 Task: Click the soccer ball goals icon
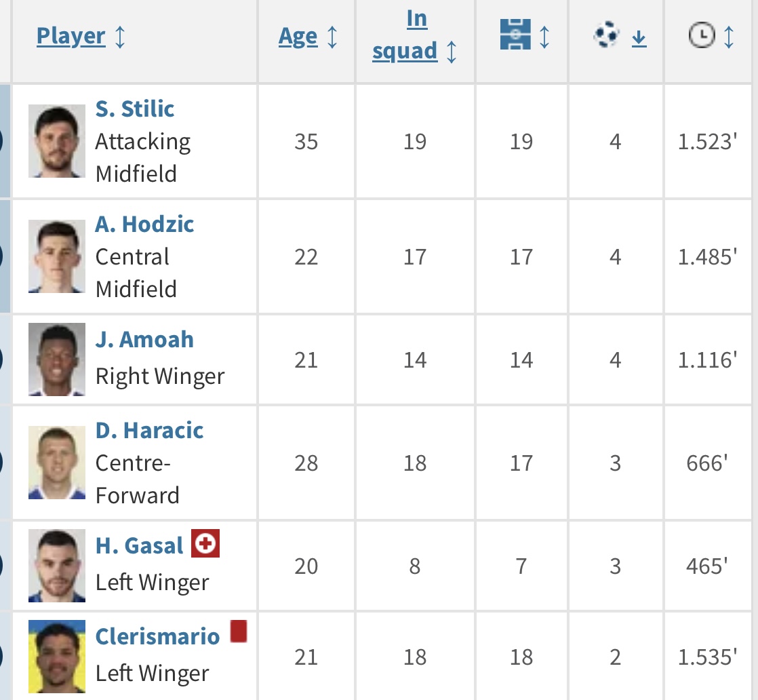click(606, 35)
